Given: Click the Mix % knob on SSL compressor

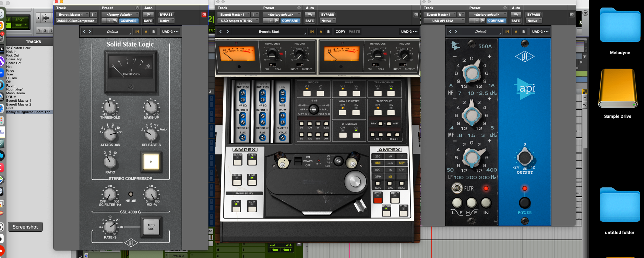Looking at the screenshot, I should 151,194.
